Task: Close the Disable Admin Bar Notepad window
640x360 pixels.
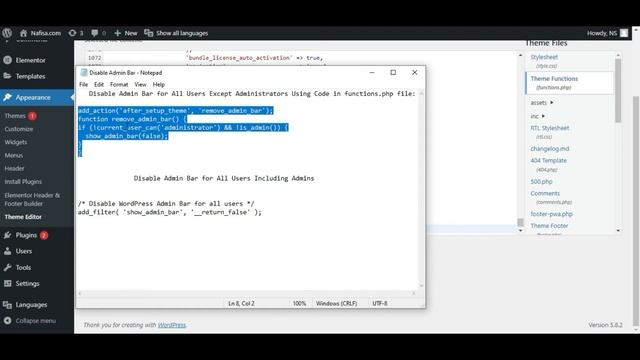Action: 414,72
